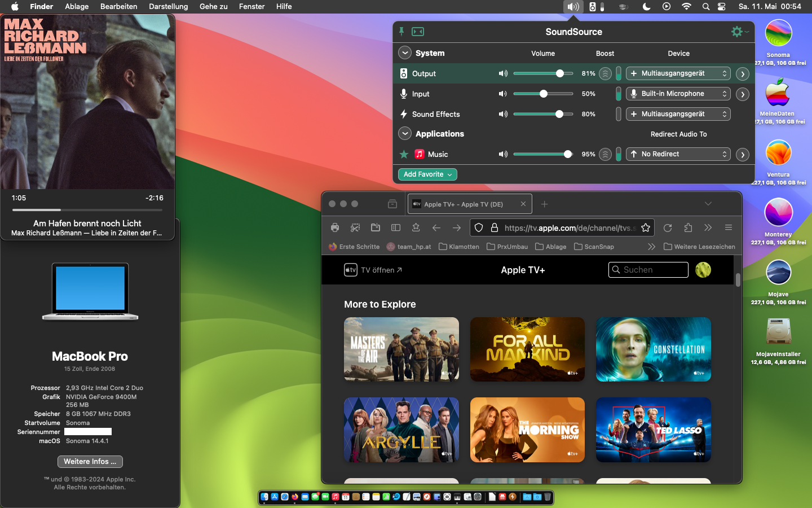Mute the Sound Effects speaker icon

[503, 114]
